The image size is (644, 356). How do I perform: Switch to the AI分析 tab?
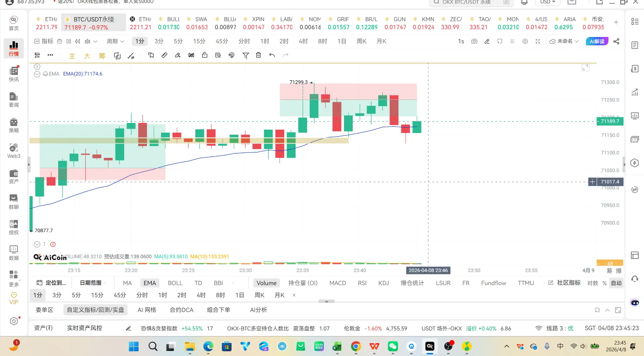tap(258, 310)
